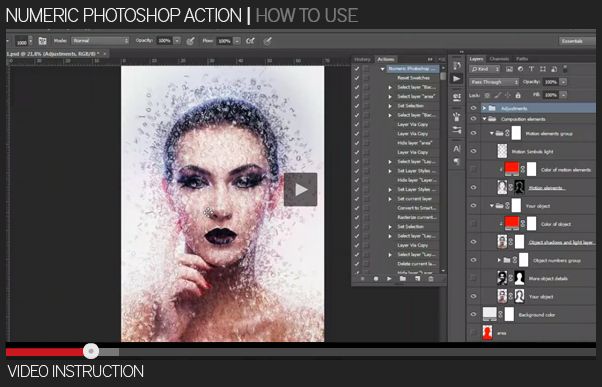This screenshot has height=387, width=602.
Task: Click the Play selection button in Actions panel
Action: coord(389,279)
